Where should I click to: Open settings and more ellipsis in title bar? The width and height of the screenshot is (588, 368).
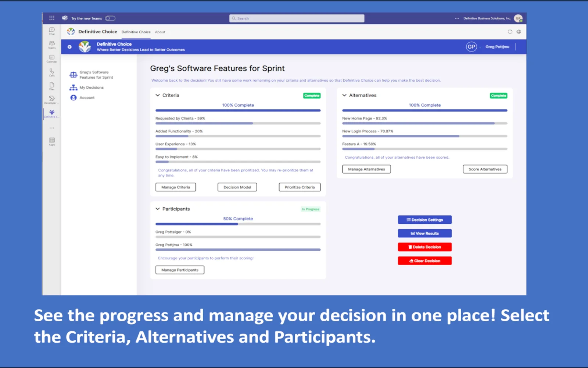pyautogui.click(x=457, y=18)
